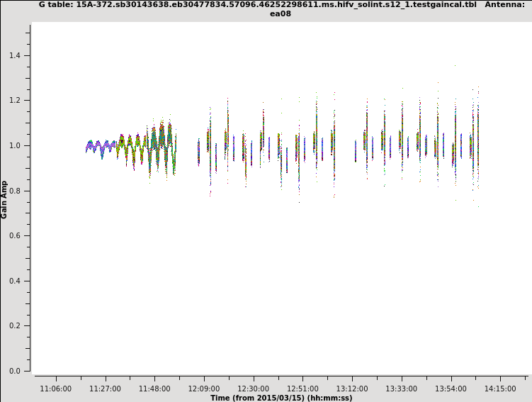Select the 12:30:00 x-axis tick label
This screenshot has width=532, height=402.
coord(254,389)
